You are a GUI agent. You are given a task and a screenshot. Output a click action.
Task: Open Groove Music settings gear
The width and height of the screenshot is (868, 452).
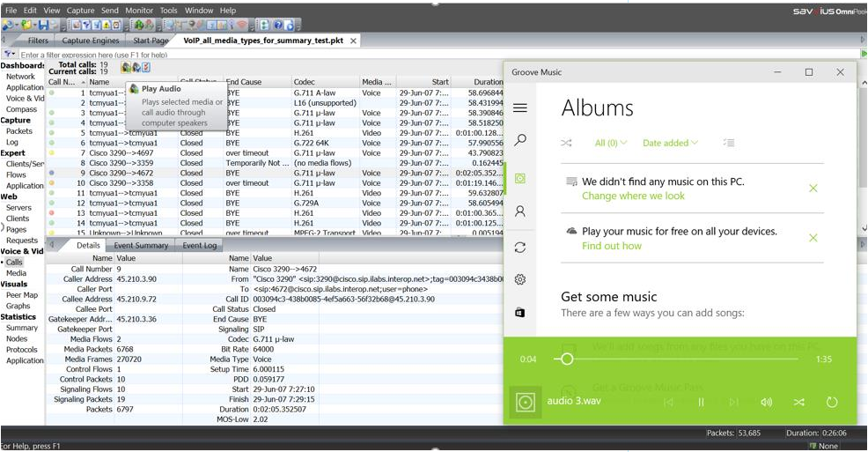click(519, 279)
